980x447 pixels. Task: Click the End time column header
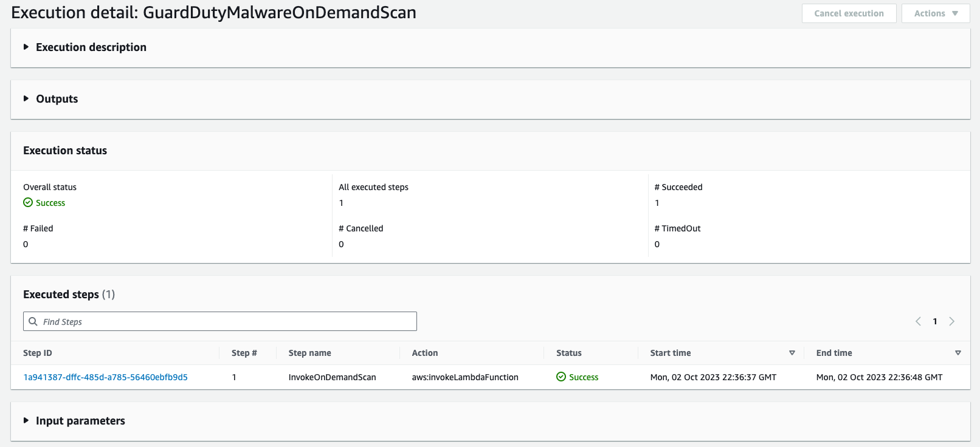tap(834, 353)
